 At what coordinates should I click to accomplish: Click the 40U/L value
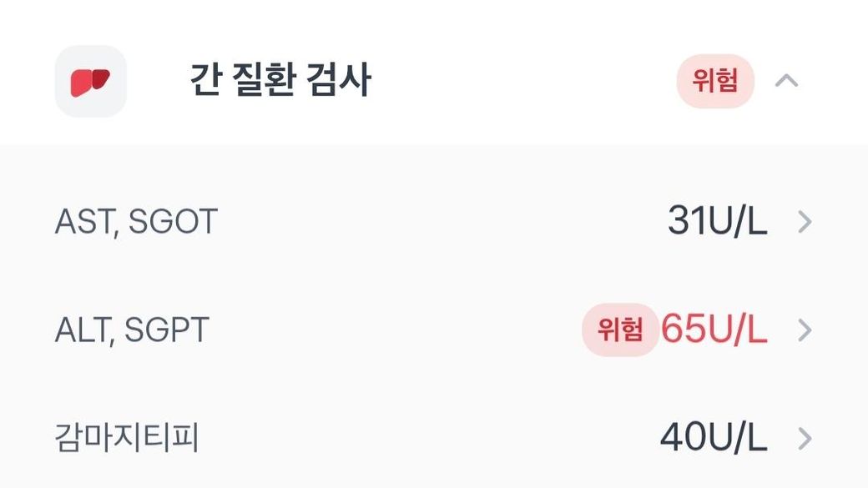pos(714,439)
